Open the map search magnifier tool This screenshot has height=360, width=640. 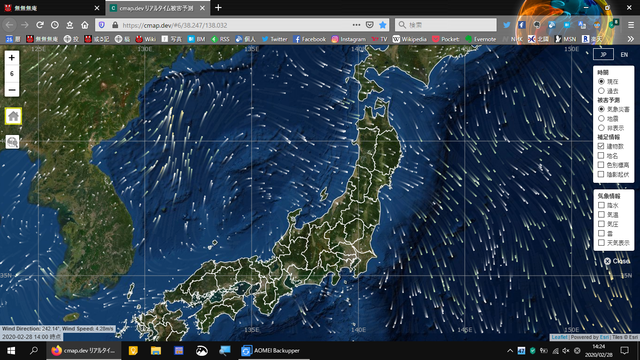[x=12, y=142]
